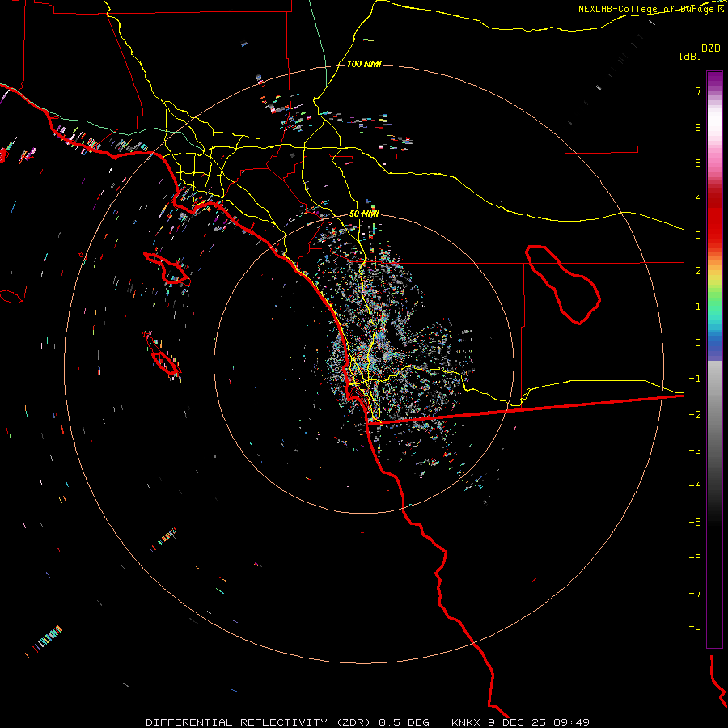The width and height of the screenshot is (728, 728).
Task: Click the -3 value on color scale
Action: point(695,451)
